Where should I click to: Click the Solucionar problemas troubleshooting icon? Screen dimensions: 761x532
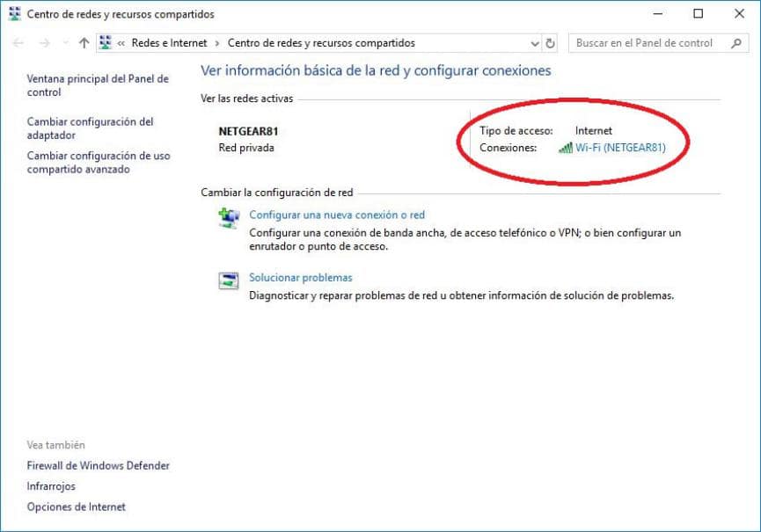pos(229,280)
